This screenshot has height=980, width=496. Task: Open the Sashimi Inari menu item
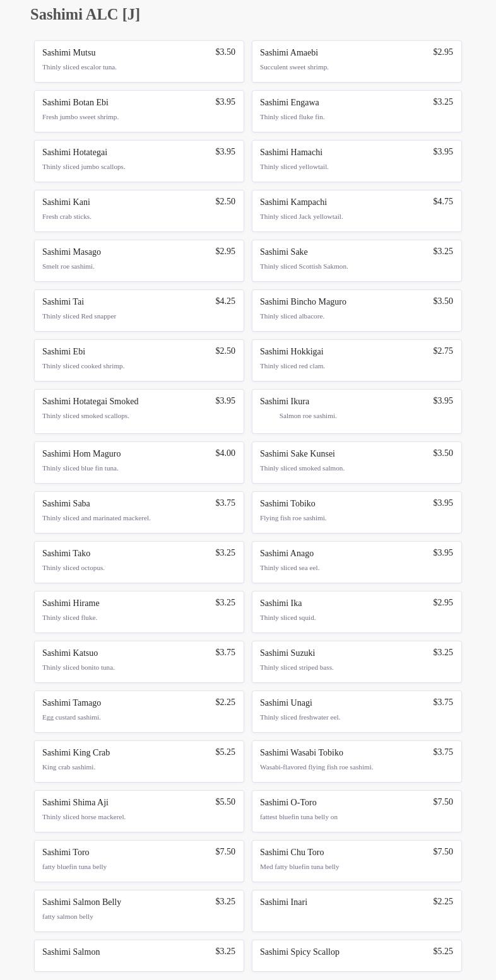(x=357, y=911)
